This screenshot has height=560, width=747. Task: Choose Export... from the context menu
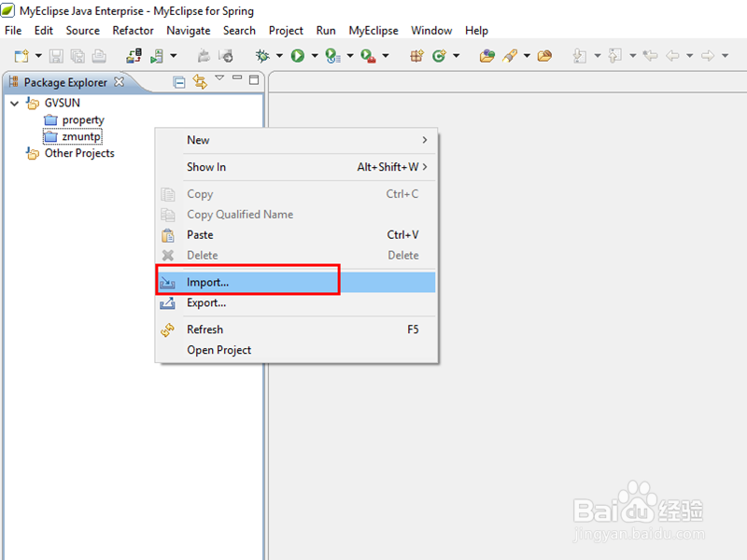296,302
